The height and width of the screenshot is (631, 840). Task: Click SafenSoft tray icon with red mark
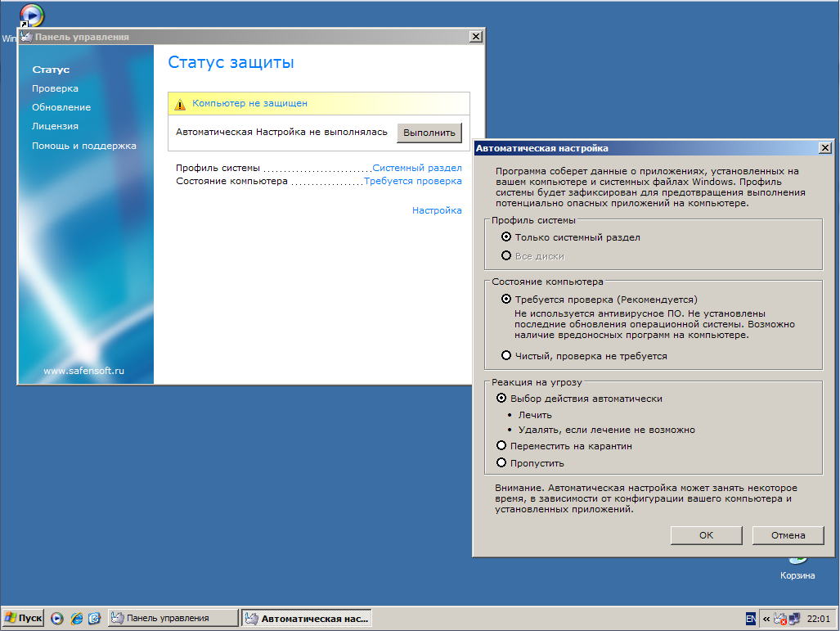pyautogui.click(x=780, y=619)
